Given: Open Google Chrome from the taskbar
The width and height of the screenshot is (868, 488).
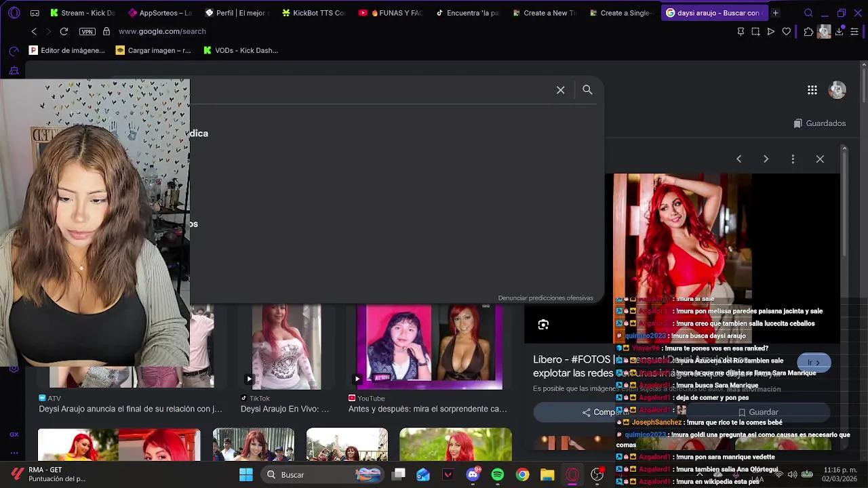Looking at the screenshot, I should (x=522, y=474).
